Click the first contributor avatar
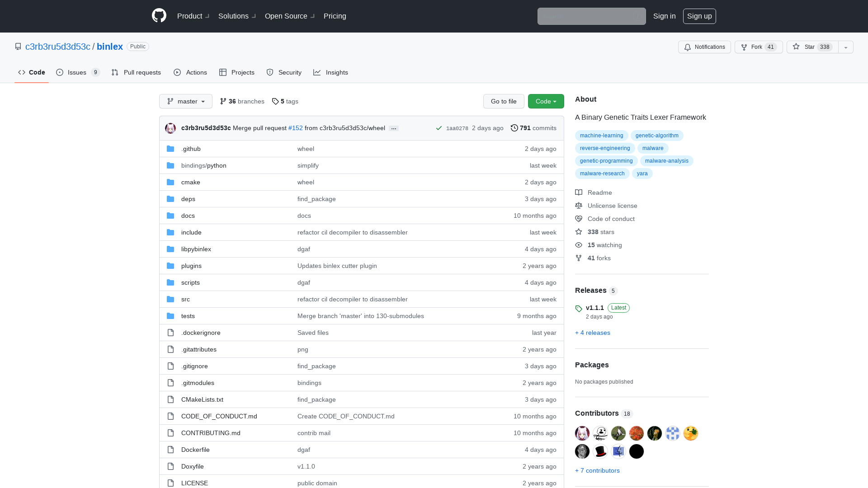868x488 pixels. pyautogui.click(x=582, y=433)
